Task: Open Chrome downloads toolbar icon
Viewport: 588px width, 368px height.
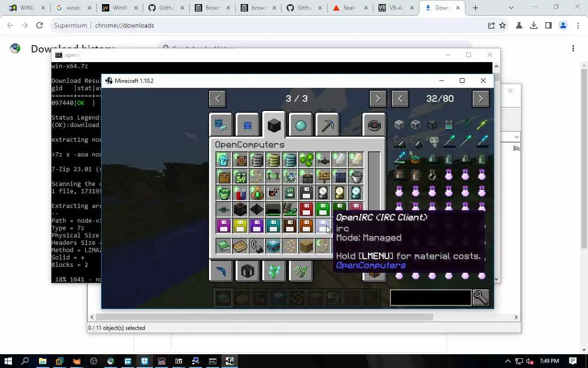Action: point(534,25)
